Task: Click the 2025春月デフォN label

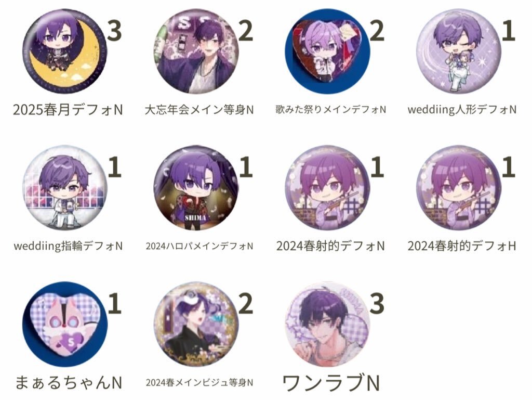Action: (68, 110)
